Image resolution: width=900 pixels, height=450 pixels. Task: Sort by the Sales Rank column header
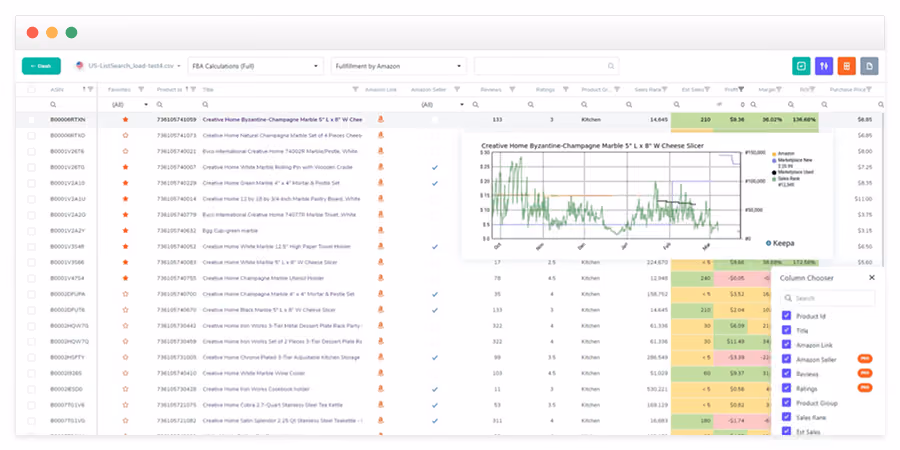pyautogui.click(x=647, y=90)
